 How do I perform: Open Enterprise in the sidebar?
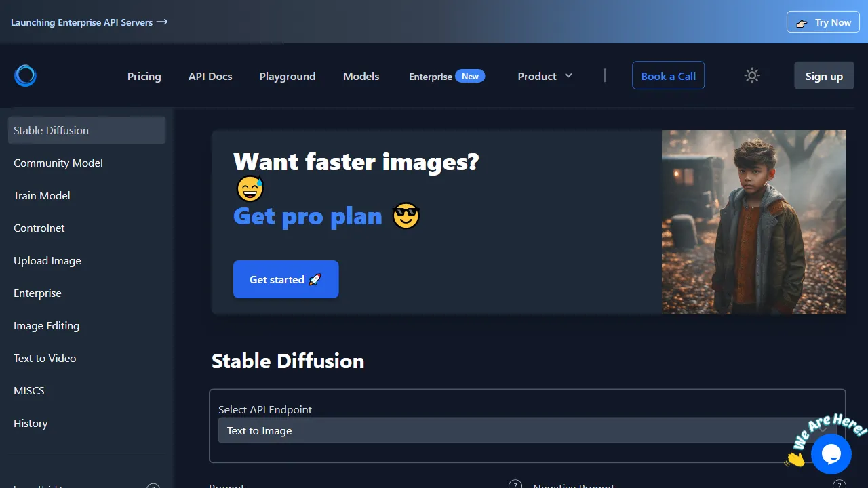[x=87, y=293]
